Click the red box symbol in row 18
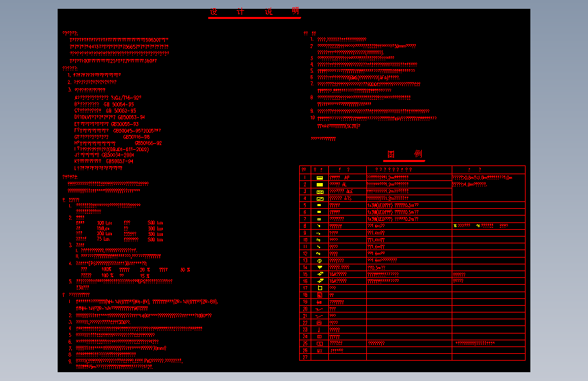This screenshot has width=588, height=381. pyautogui.click(x=319, y=295)
